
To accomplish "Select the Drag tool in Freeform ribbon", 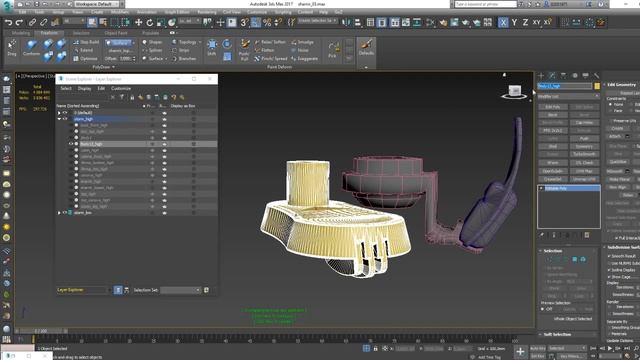I will (12, 48).
